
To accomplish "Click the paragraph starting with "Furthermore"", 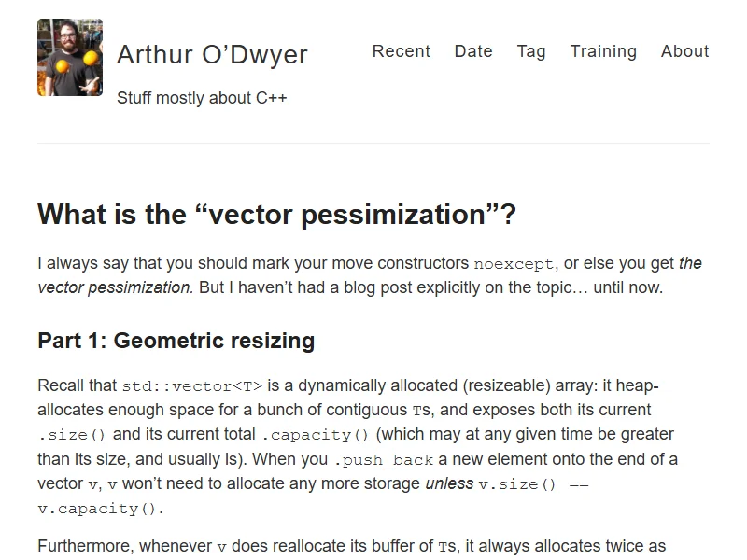I will coord(351,546).
